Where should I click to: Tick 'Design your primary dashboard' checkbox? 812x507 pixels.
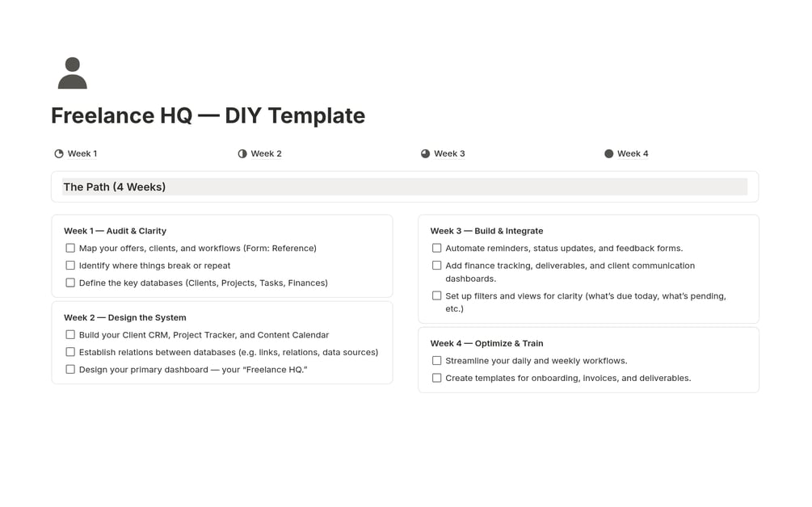coord(70,369)
